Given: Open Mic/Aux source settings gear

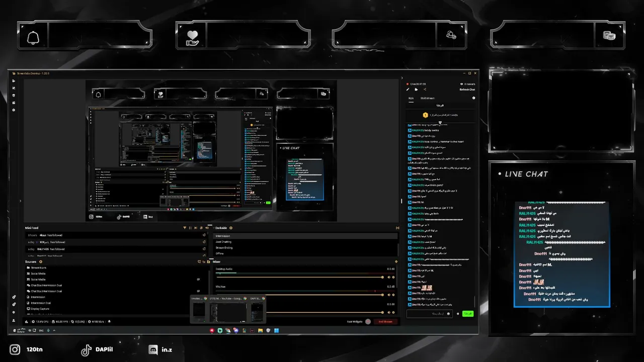Looking at the screenshot, I should click(393, 295).
